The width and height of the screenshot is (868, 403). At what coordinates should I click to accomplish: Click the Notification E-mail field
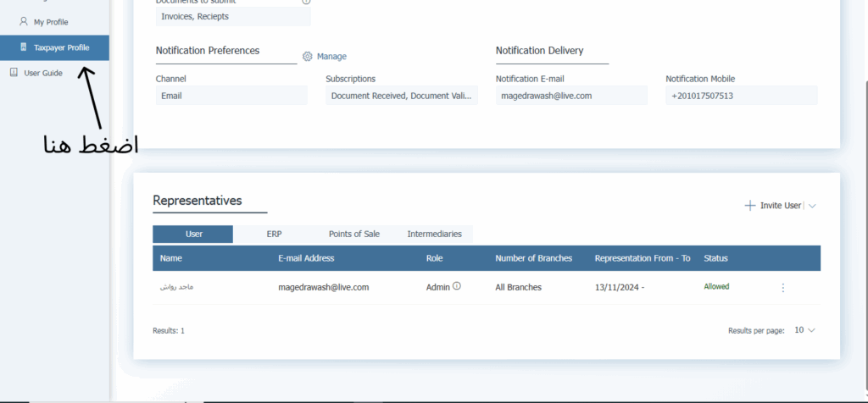(571, 96)
